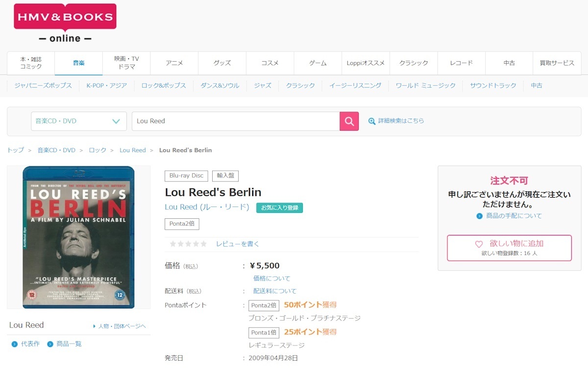Go to 中古 in genre submenu
This screenshot has height=369, width=588.
click(537, 86)
